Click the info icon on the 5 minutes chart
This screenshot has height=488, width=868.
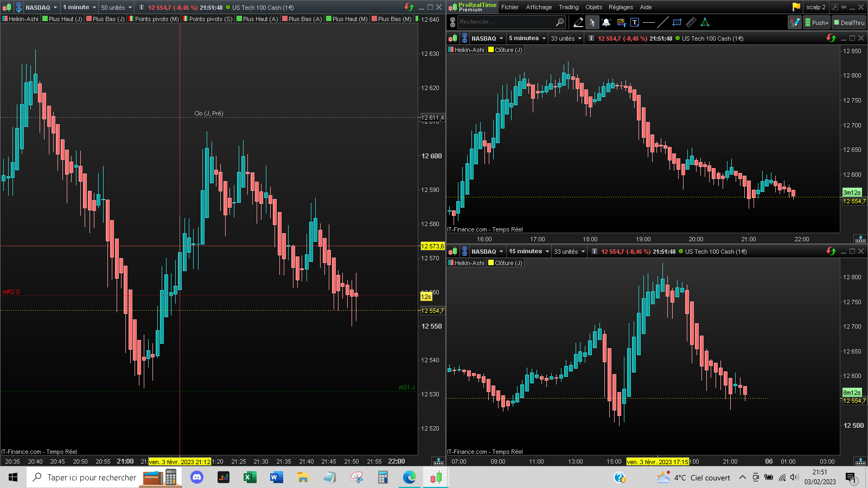click(591, 38)
